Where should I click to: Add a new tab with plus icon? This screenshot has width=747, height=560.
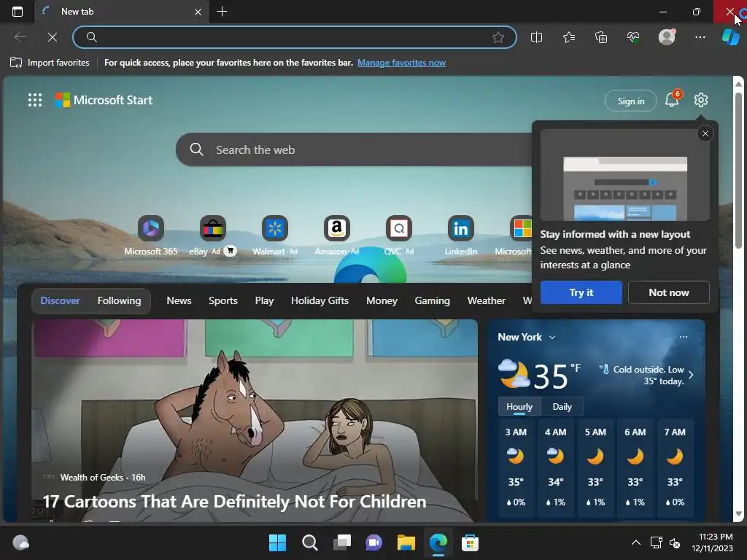pos(222,12)
